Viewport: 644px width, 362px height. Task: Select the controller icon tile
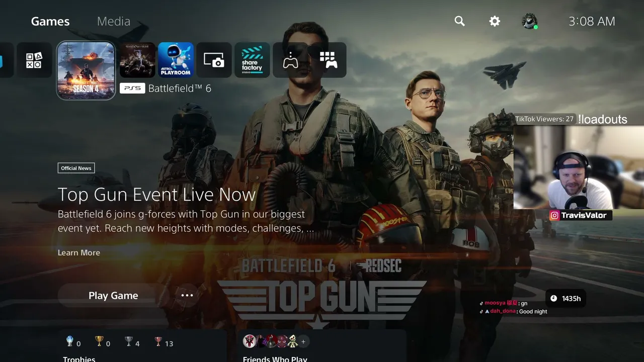click(290, 60)
